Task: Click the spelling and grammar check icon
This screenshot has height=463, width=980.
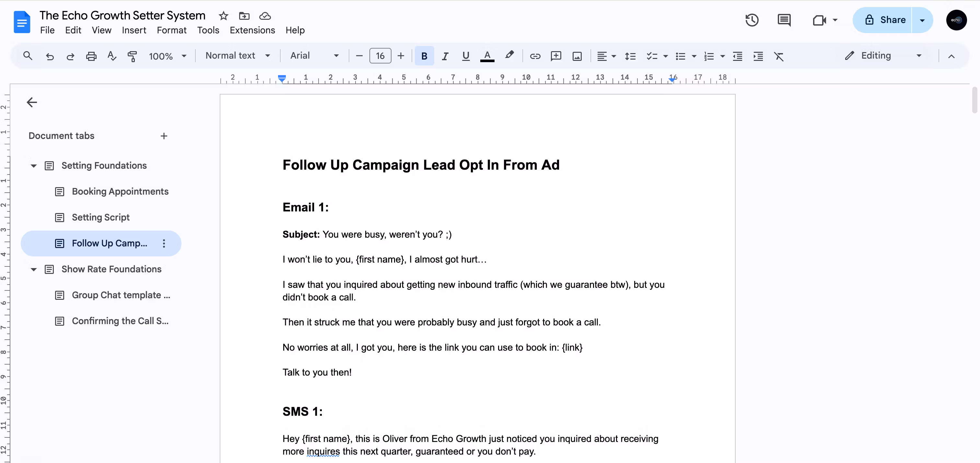Action: (111, 56)
